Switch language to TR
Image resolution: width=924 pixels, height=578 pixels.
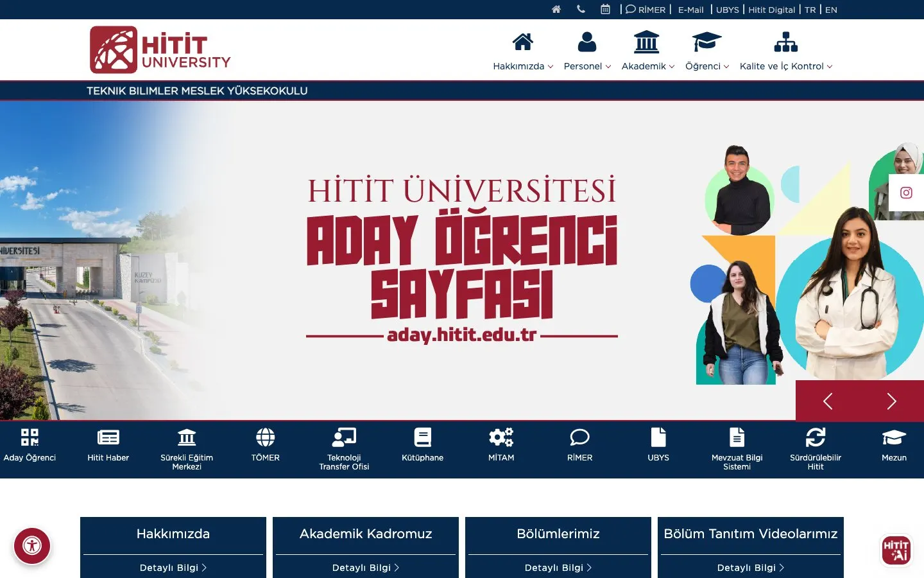810,10
